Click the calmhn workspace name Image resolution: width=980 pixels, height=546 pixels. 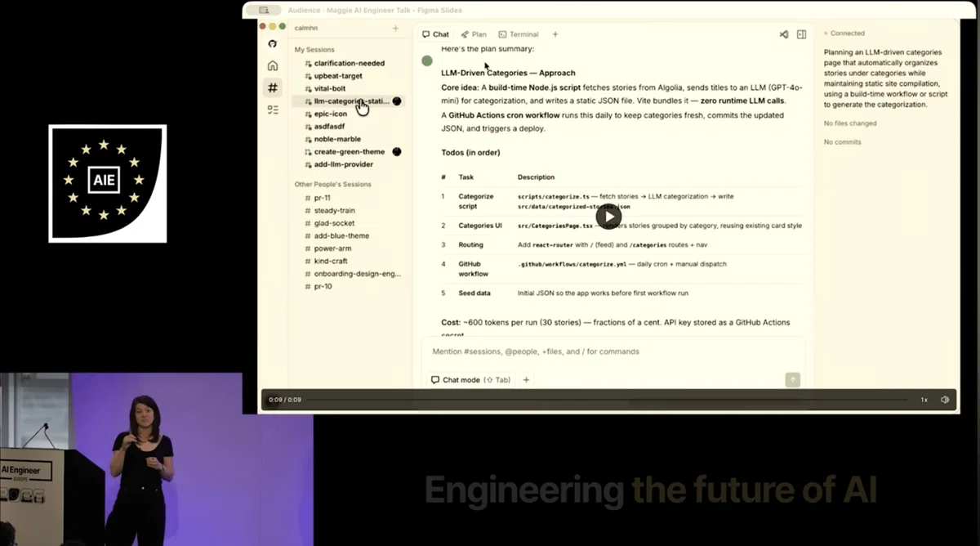306,28
